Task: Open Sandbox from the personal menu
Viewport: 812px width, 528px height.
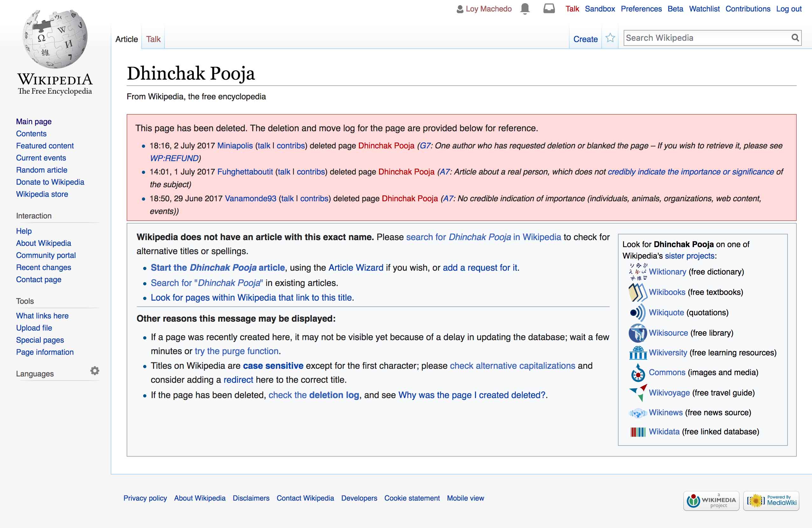Action: pyautogui.click(x=600, y=9)
